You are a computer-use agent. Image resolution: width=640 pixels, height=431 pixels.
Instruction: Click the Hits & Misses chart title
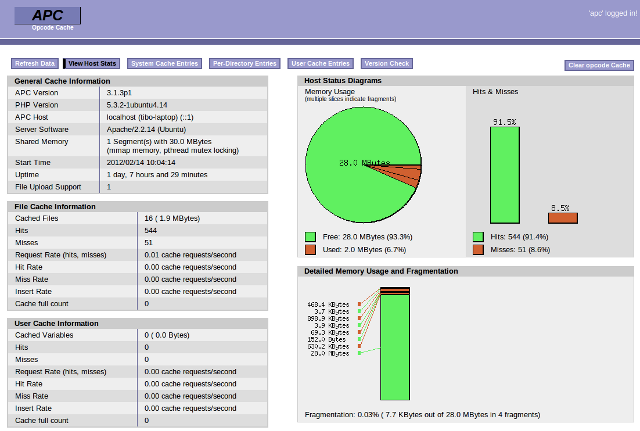click(495, 91)
